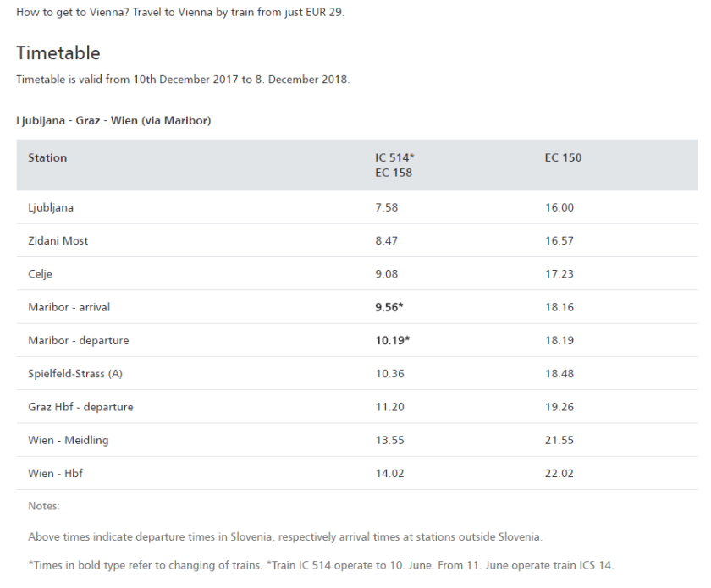Click the Maribor - arrival row label
711x588 pixels.
pyautogui.click(x=70, y=307)
